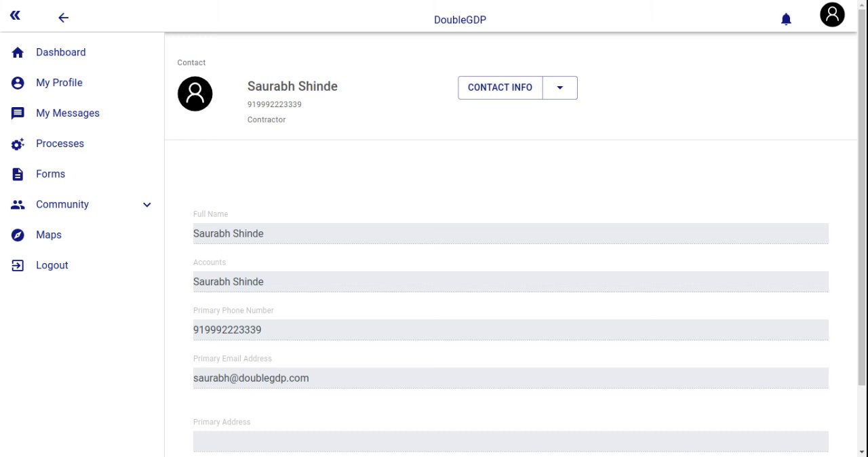Click the DoubleGDP title link

click(x=460, y=20)
